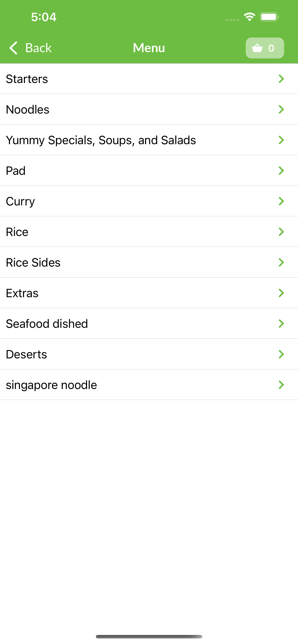Click the chevron beside singapore noodle
Image resolution: width=298 pixels, height=644 pixels.
[281, 385]
